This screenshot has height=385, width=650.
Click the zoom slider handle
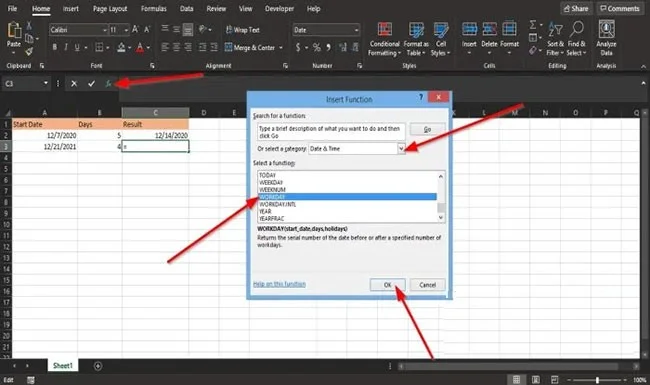pyautogui.click(x=597, y=380)
